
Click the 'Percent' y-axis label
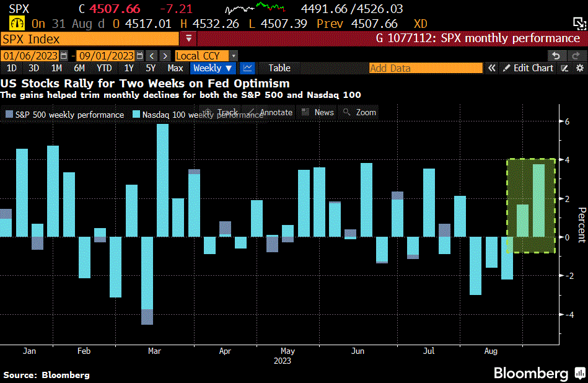(x=582, y=225)
